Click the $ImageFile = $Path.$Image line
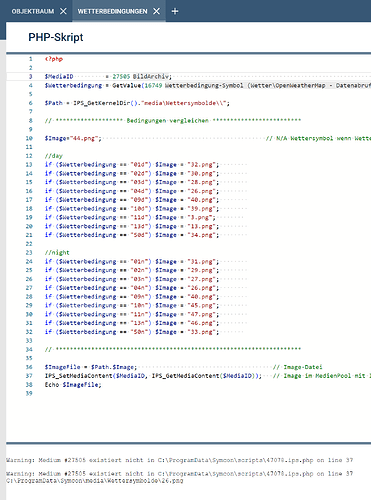 click(x=91, y=367)
